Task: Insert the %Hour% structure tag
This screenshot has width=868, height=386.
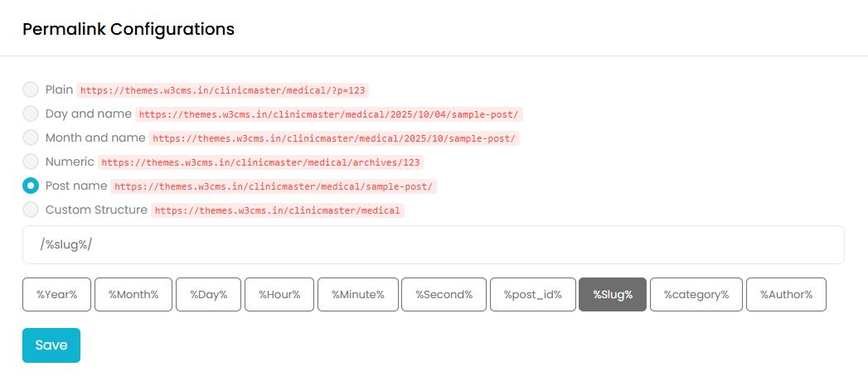Action: (x=279, y=295)
